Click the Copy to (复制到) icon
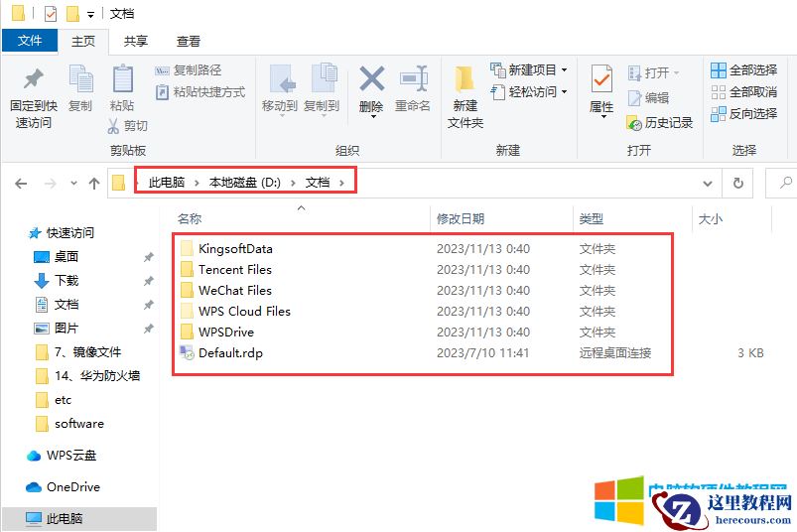The image size is (797, 532). 323,79
